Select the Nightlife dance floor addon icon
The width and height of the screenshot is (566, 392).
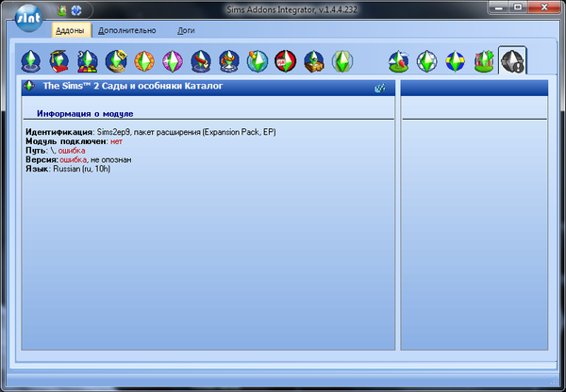tap(88, 61)
